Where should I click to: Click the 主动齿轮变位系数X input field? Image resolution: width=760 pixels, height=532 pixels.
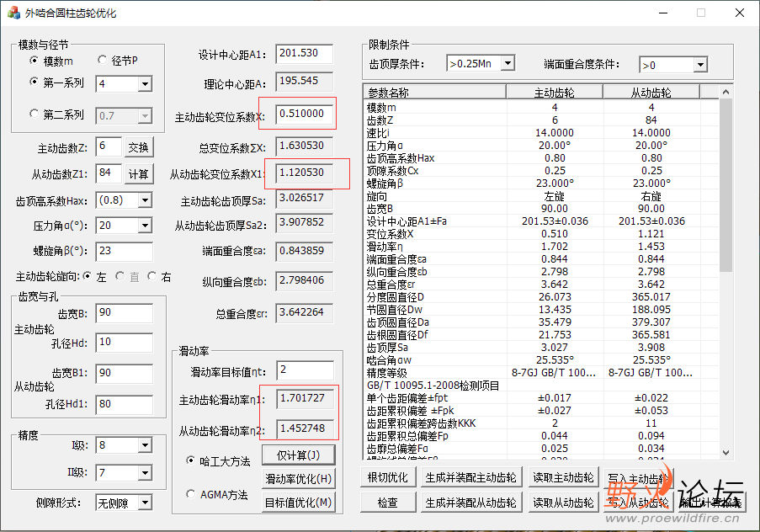pos(305,114)
